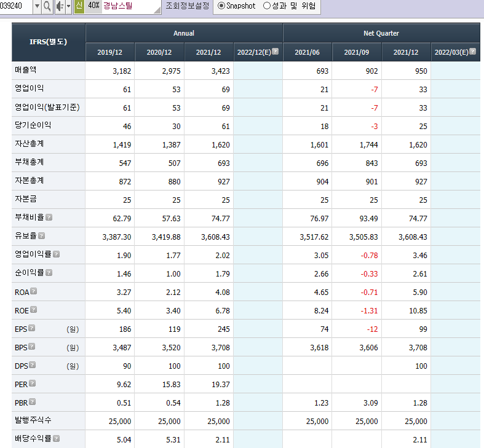
Task: Click the 40% margin badge
Action: click(93, 6)
